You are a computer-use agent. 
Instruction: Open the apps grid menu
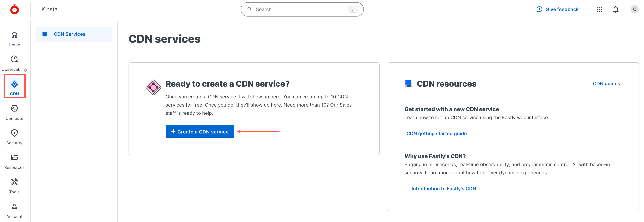click(599, 9)
